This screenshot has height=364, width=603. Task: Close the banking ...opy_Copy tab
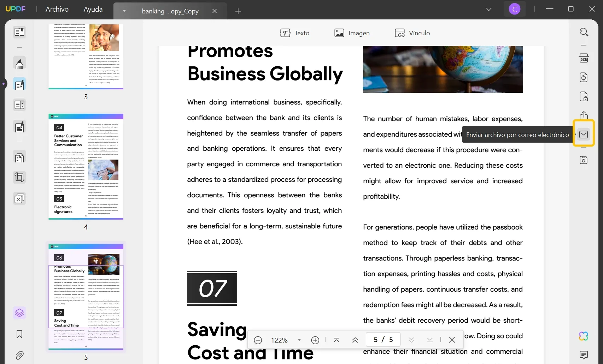214,11
